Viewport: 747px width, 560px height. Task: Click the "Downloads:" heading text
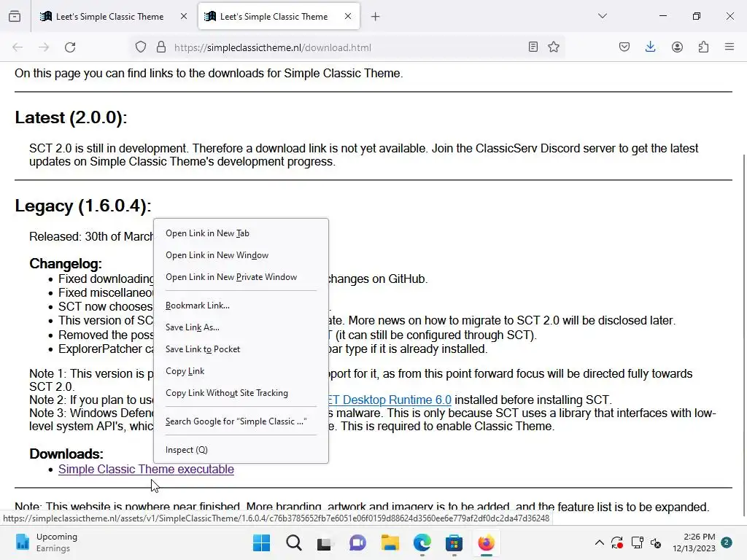pos(66,454)
